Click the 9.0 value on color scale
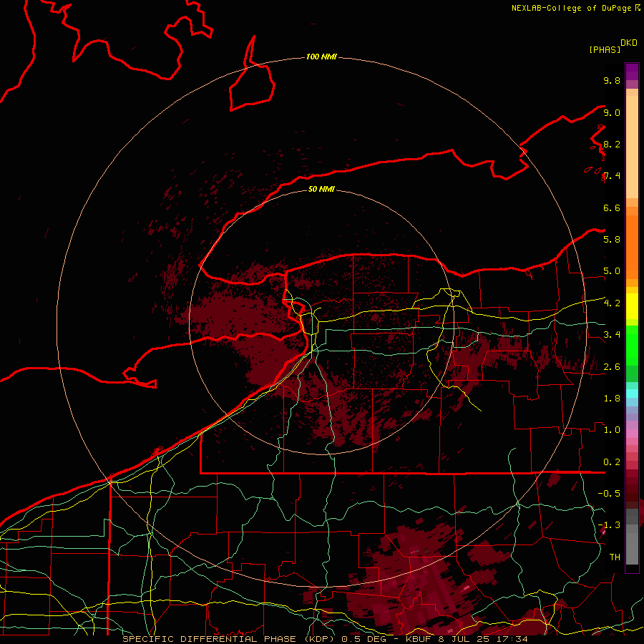The image size is (644, 644). click(x=612, y=112)
